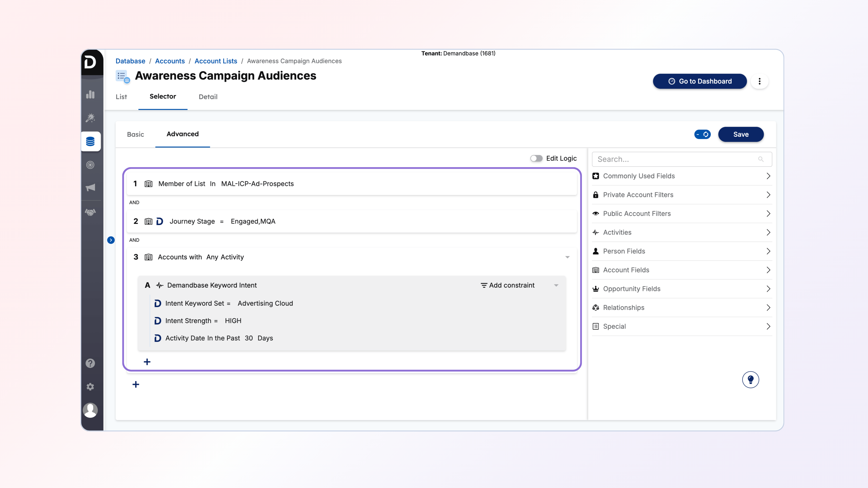The image size is (868, 488).
Task: Open the Account Lists breadcrumb link
Action: [x=216, y=61]
